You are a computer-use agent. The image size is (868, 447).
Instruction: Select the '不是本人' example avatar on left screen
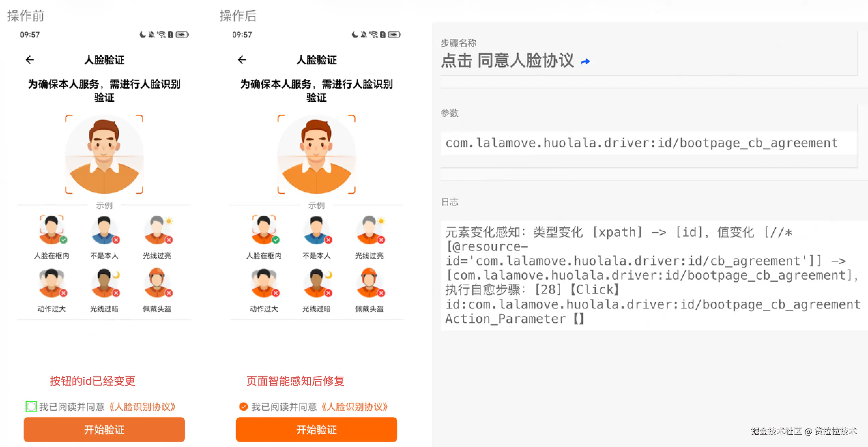(105, 230)
